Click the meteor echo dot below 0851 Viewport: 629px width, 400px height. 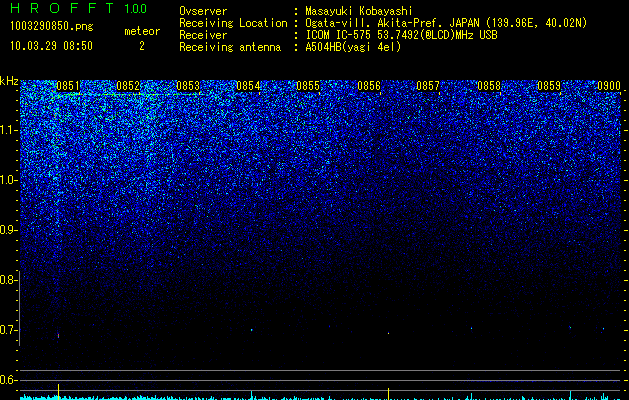pos(59,335)
